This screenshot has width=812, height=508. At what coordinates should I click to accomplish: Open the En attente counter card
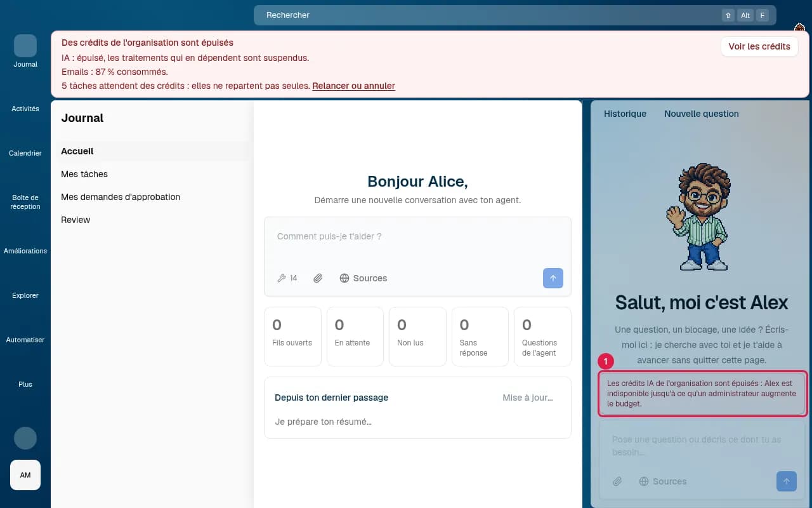(x=355, y=337)
